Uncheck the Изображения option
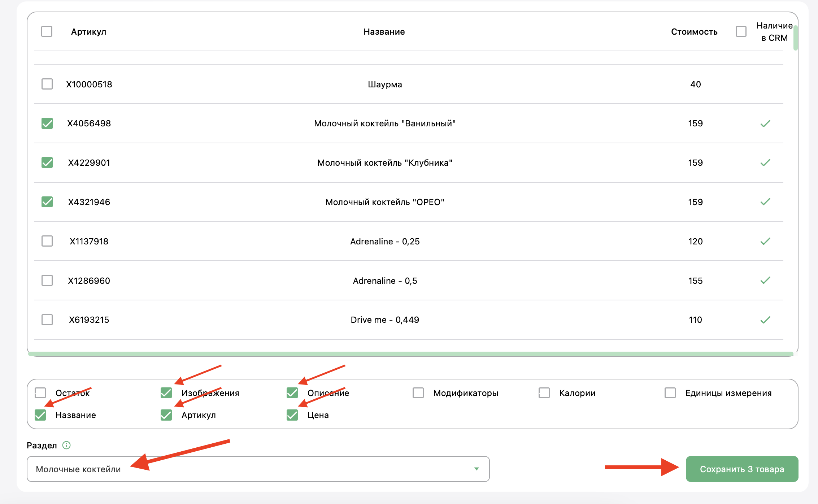818x504 pixels. pyautogui.click(x=166, y=393)
